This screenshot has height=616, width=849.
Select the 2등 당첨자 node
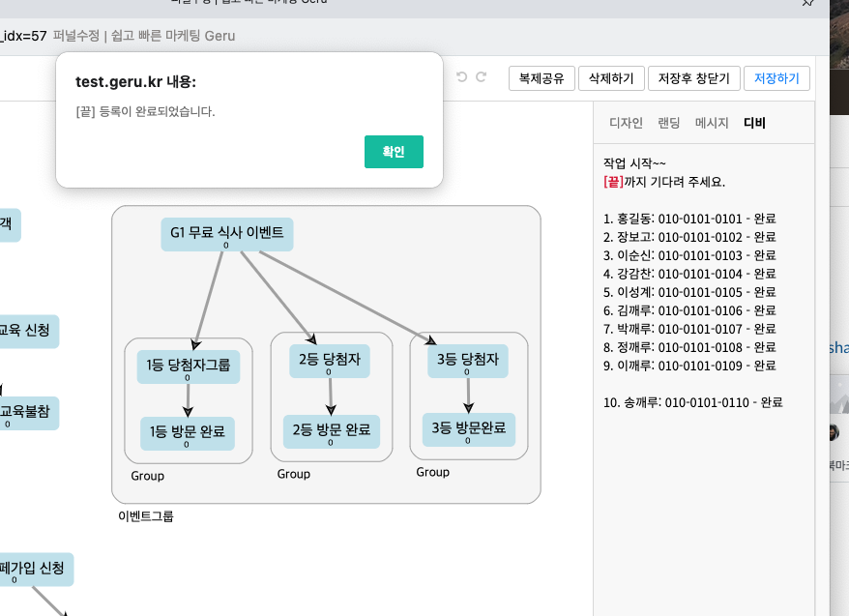[330, 361]
